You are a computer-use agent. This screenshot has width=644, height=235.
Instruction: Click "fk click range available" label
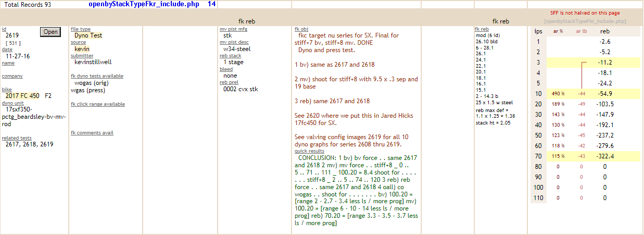pos(97,104)
